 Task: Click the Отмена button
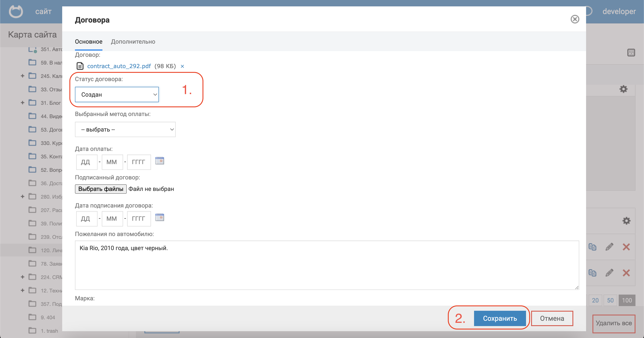552,318
